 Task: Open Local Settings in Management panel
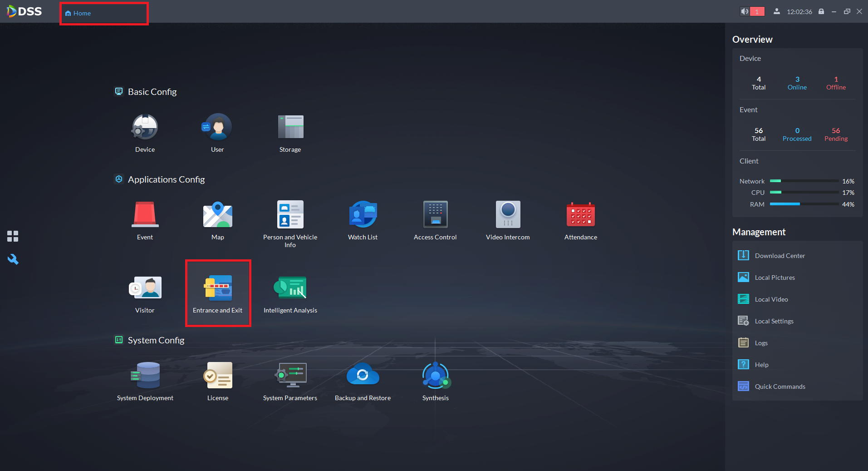click(x=774, y=321)
